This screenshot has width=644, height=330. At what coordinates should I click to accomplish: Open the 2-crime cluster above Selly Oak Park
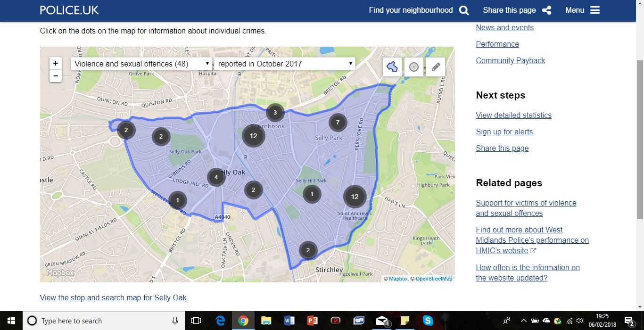[x=161, y=137]
